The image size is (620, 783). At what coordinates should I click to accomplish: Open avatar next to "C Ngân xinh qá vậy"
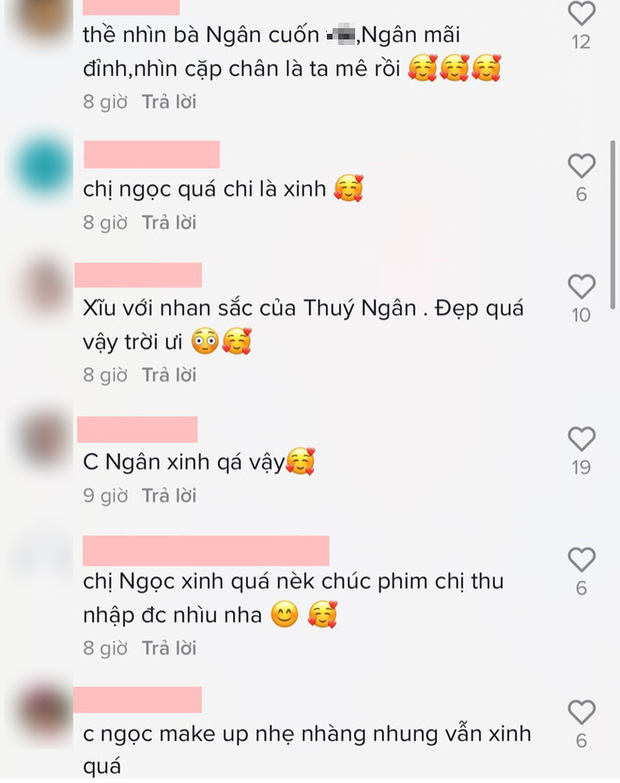pyautogui.click(x=44, y=440)
